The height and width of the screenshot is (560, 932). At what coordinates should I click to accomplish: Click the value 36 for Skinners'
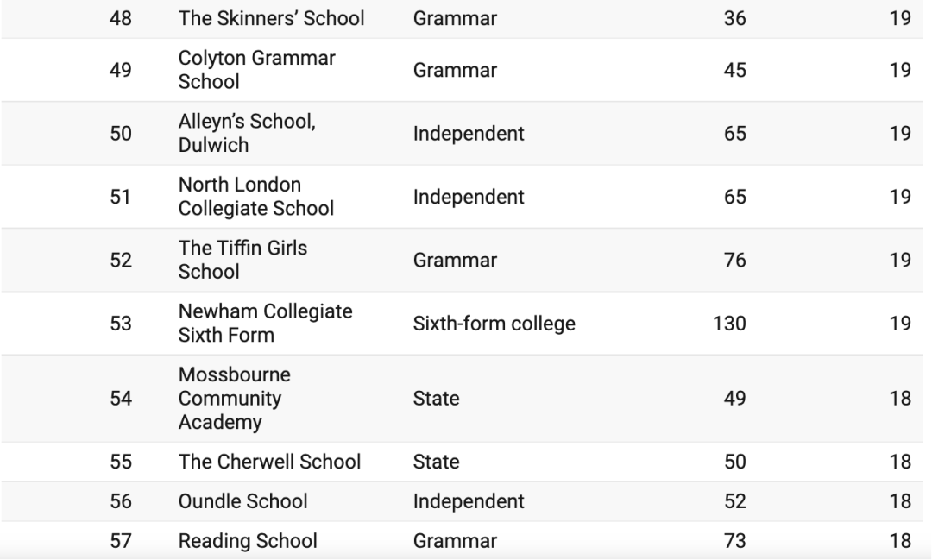tap(735, 18)
